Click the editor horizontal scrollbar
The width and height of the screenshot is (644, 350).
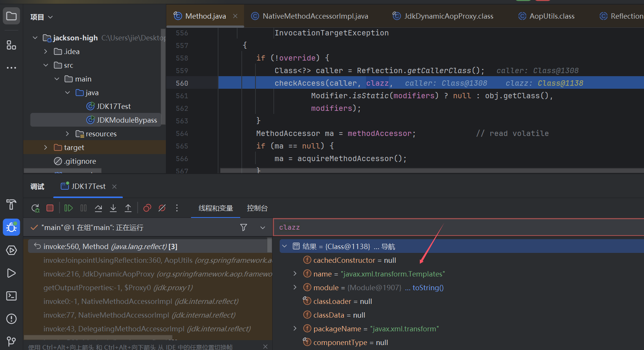click(432, 171)
